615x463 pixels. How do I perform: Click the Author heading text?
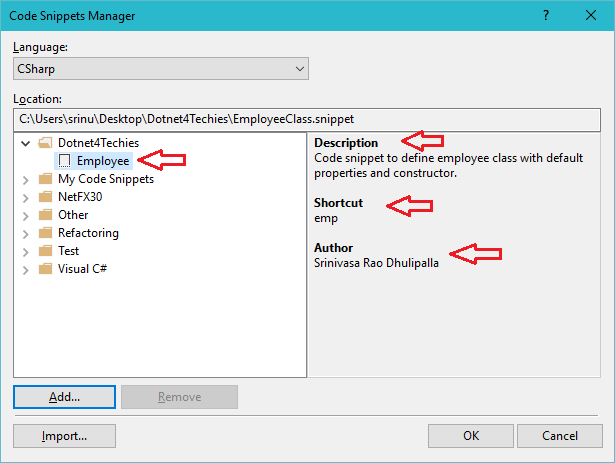333,248
